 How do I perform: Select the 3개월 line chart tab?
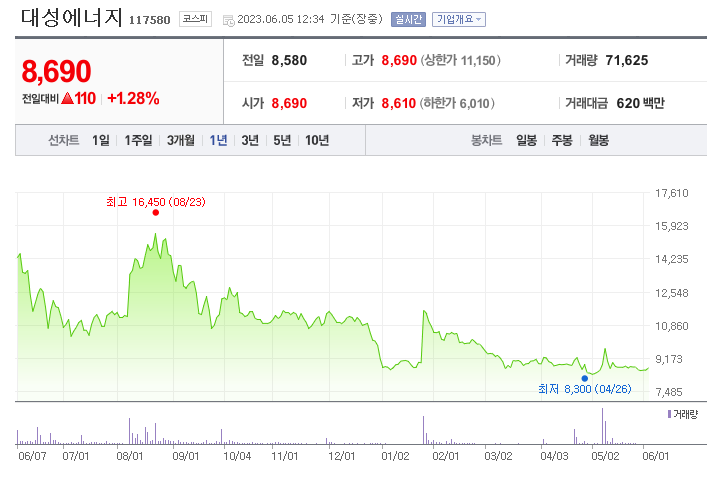[x=181, y=140]
